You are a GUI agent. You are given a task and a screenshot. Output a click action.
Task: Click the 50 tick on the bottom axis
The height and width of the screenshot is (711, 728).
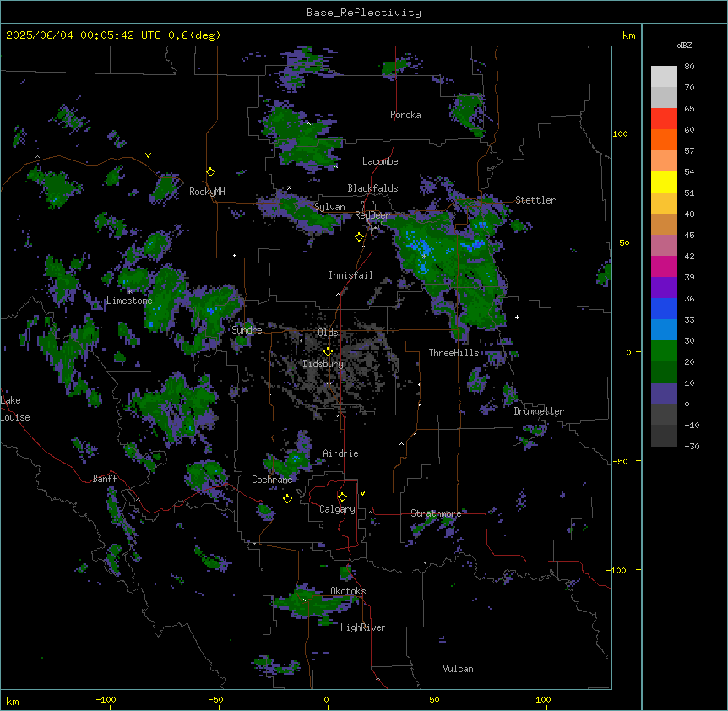pos(434,699)
